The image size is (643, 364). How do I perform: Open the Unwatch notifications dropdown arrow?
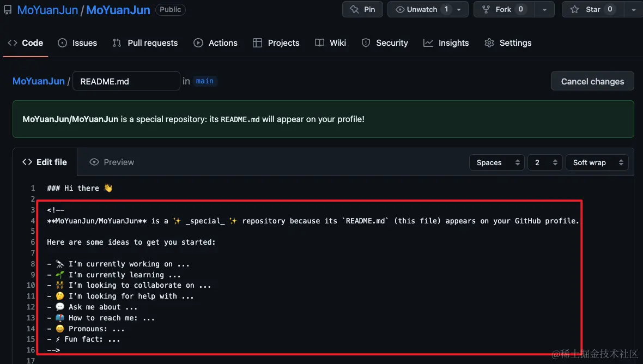tap(459, 9)
